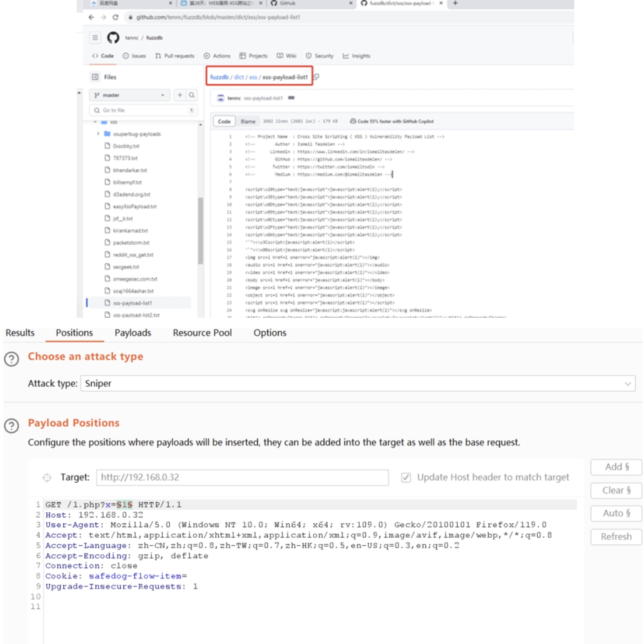Switch to the Results tab in Intruder
644x644 pixels.
(20, 333)
